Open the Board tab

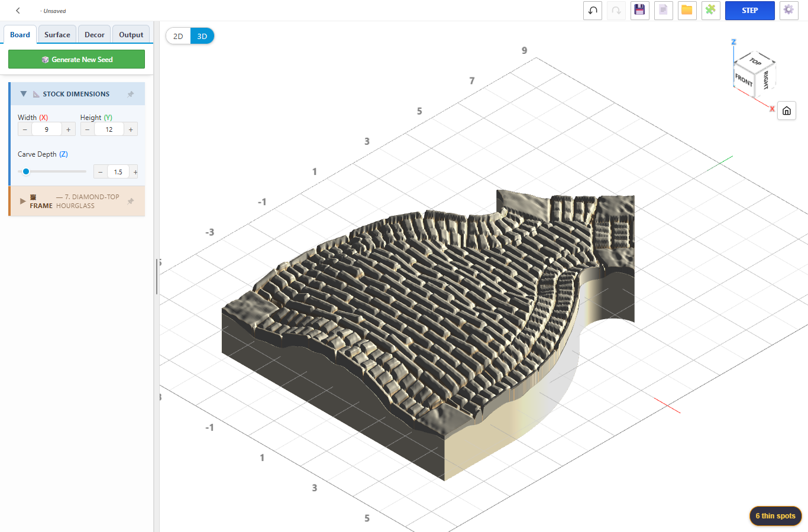click(20, 34)
